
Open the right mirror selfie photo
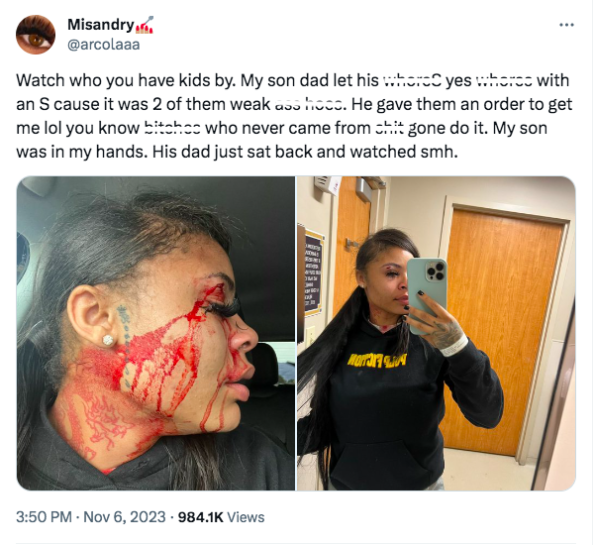[436, 333]
